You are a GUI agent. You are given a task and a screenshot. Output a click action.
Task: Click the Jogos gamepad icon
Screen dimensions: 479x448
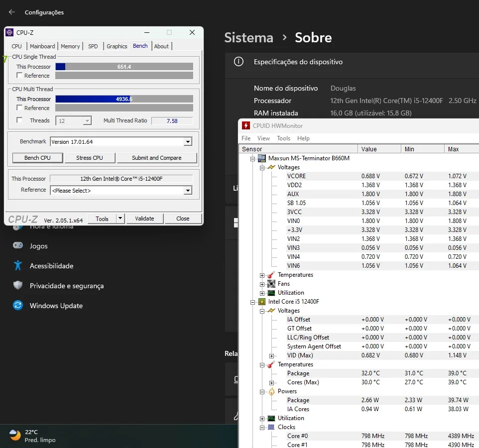pyautogui.click(x=18, y=245)
